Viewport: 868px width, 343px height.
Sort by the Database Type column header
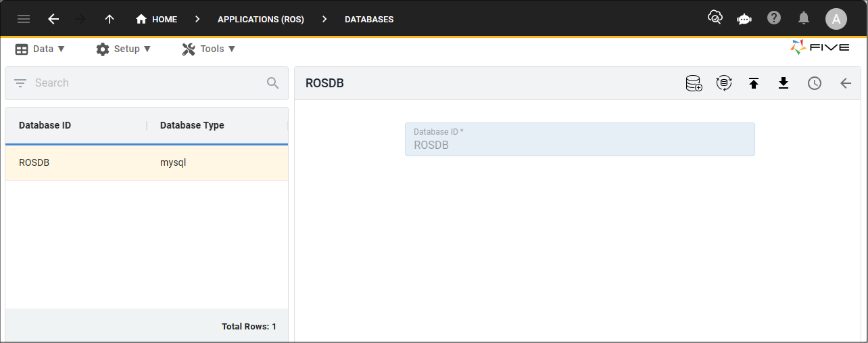tap(192, 125)
